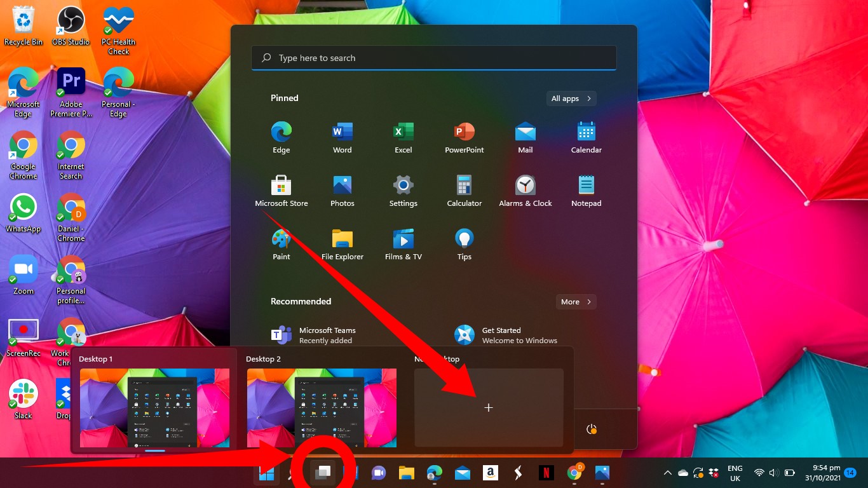The height and width of the screenshot is (488, 868).
Task: Open Amazon from the taskbar
Action: [490, 473]
